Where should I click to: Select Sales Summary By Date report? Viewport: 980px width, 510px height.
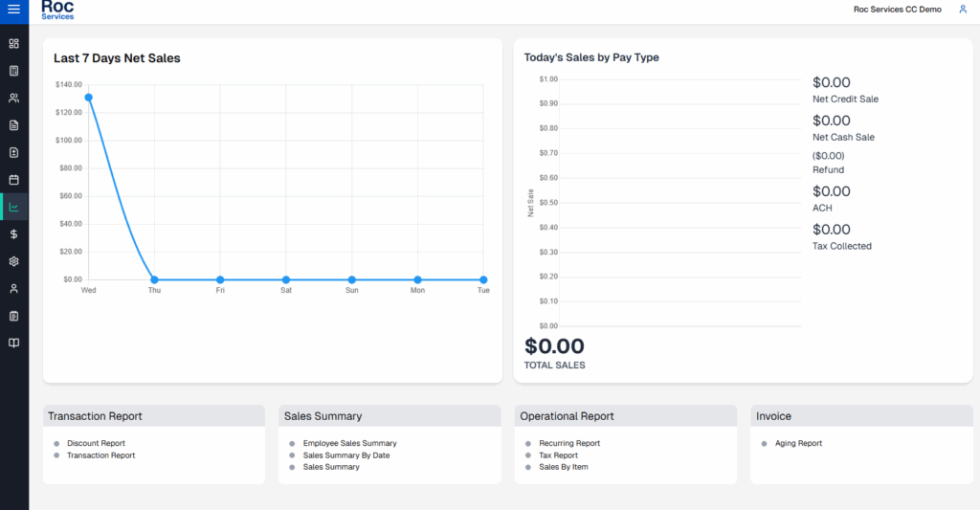pyautogui.click(x=345, y=455)
